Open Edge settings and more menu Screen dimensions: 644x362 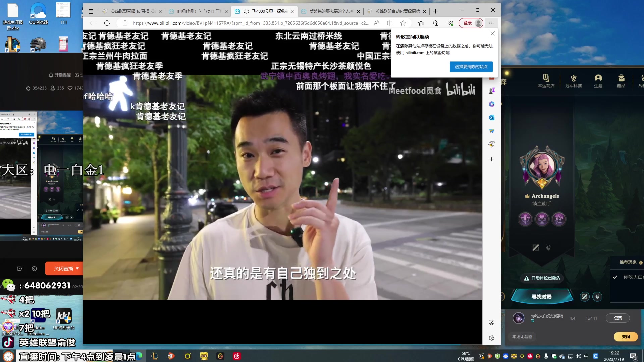pyautogui.click(x=491, y=23)
